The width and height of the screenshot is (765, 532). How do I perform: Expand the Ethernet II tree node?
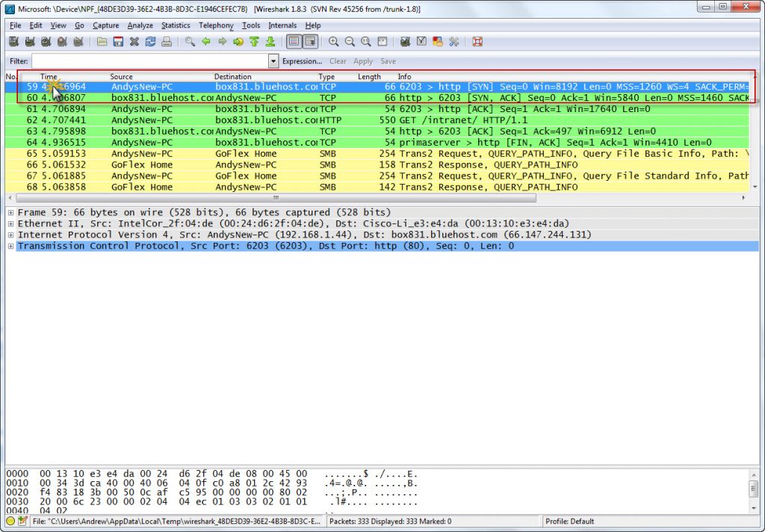10,224
